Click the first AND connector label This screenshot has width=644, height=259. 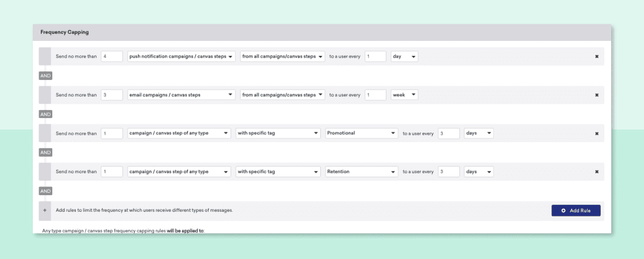coord(45,76)
